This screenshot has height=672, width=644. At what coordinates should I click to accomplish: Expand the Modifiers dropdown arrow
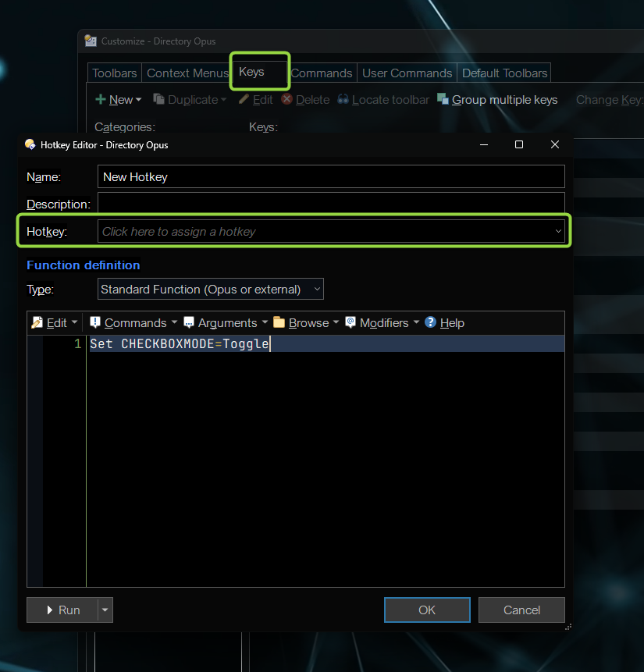point(416,322)
